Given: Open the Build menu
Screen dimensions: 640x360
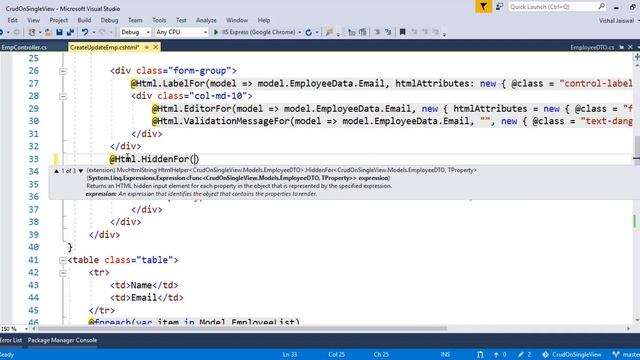Looking at the screenshot, I should point(84,20).
